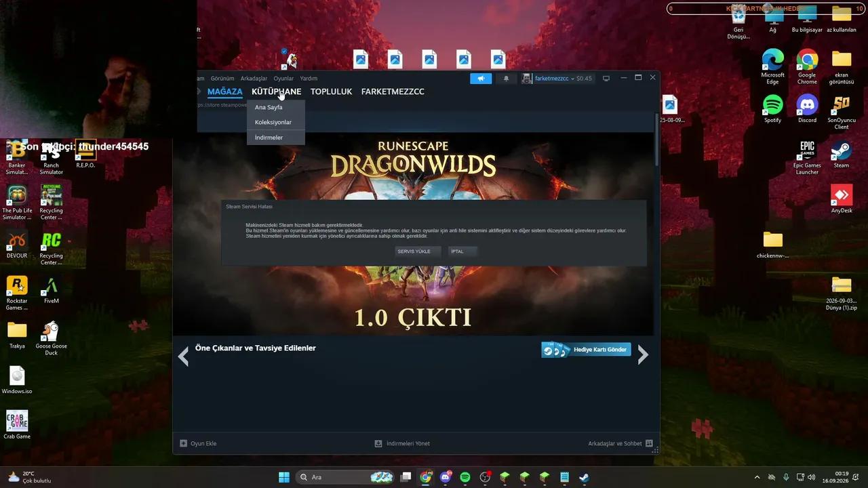Click Oyun Ekle at the bottom of Steam
This screenshot has width=868, height=488.
point(198,443)
